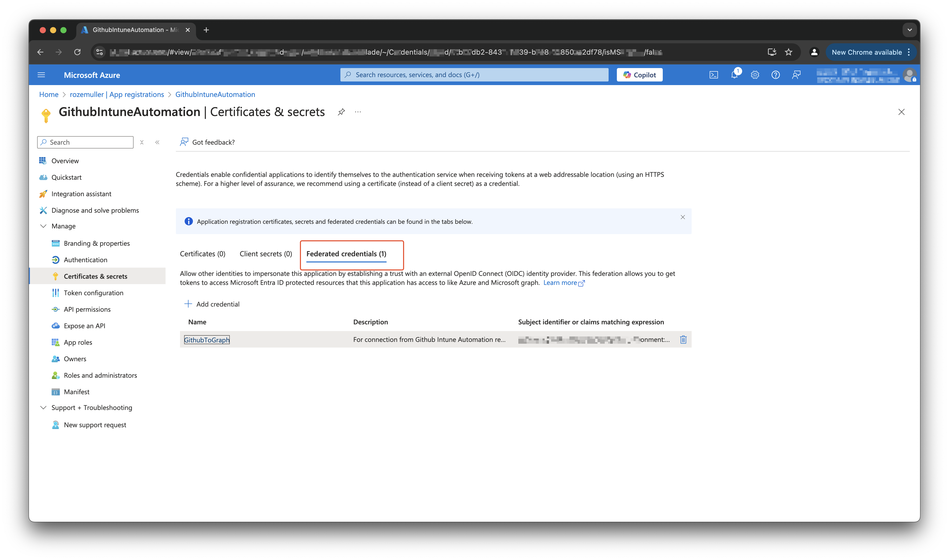Image resolution: width=949 pixels, height=560 pixels.
Task: Collapse the Manage section
Action: point(43,226)
